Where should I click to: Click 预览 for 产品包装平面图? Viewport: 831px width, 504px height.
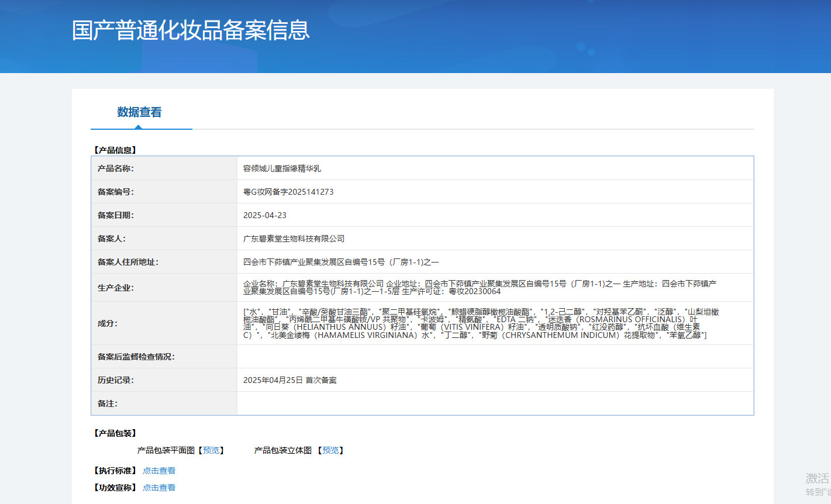(x=211, y=450)
